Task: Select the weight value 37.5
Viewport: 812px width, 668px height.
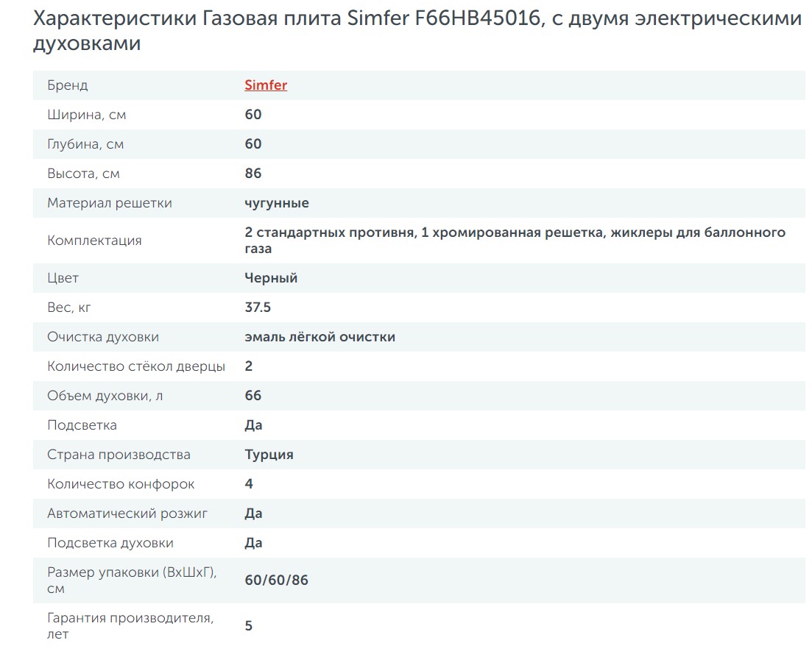Action: click(x=258, y=308)
